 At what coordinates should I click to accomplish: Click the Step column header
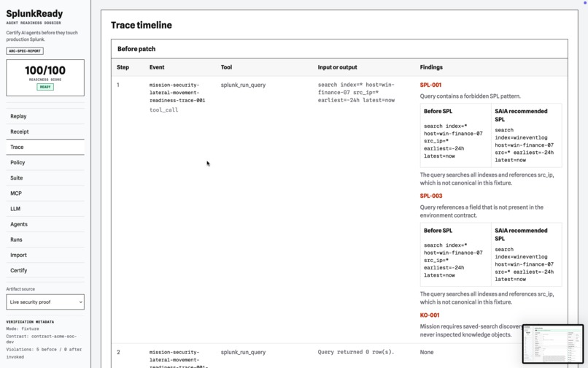(123, 67)
